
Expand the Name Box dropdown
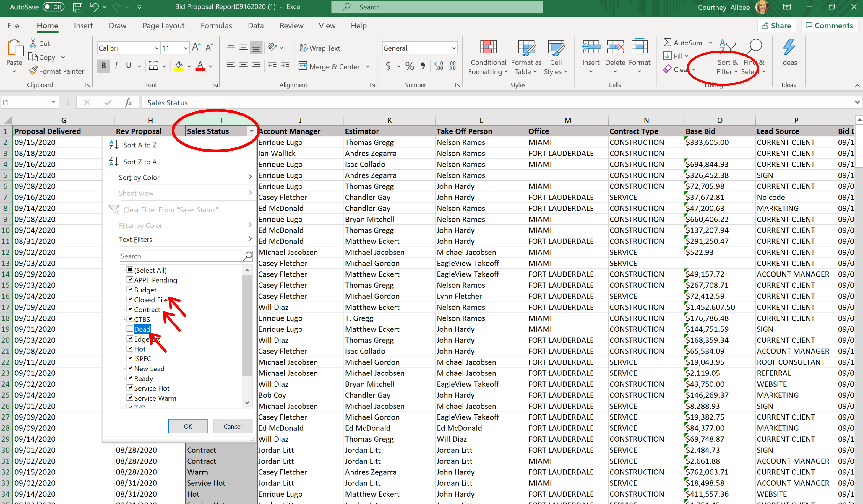click(53, 102)
